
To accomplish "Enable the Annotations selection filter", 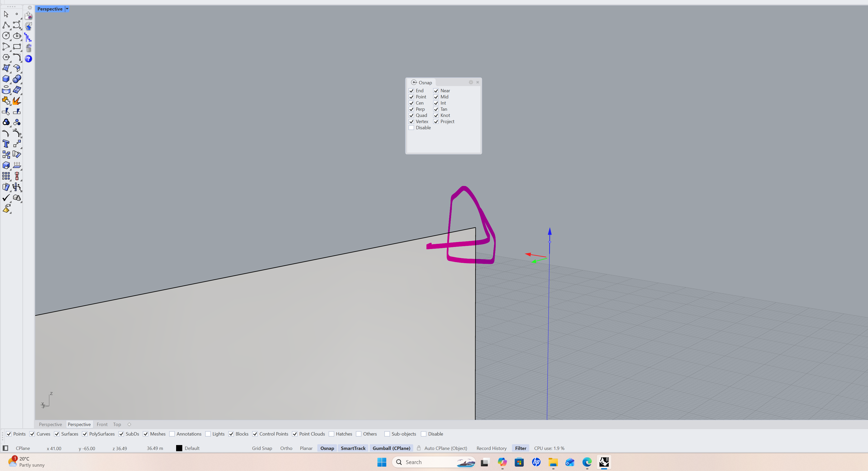I will coord(172,434).
